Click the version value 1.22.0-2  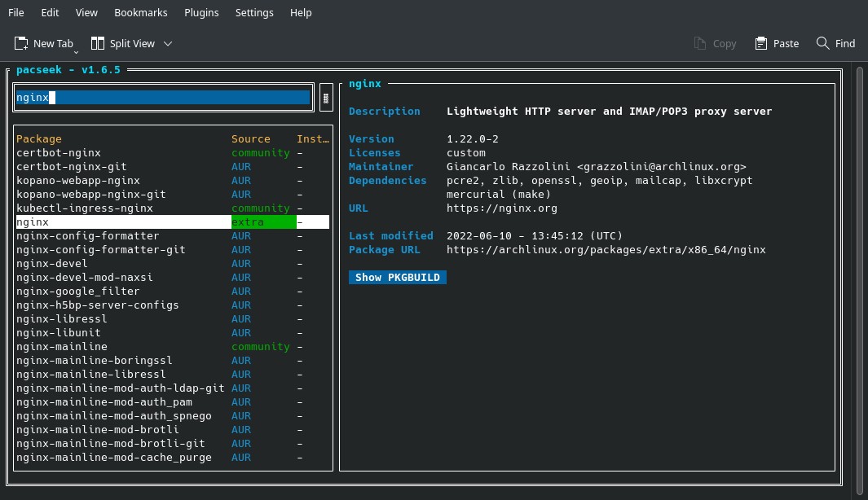click(473, 138)
